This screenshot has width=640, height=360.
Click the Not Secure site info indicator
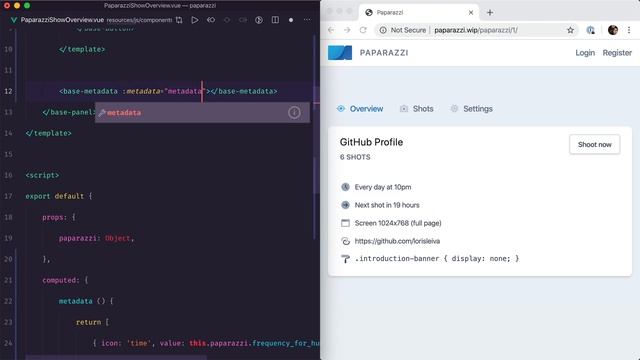point(402,30)
